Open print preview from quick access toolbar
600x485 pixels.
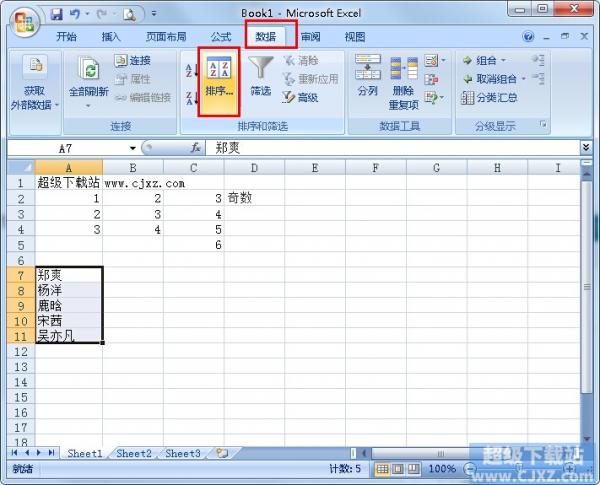pyautogui.click(x=129, y=15)
